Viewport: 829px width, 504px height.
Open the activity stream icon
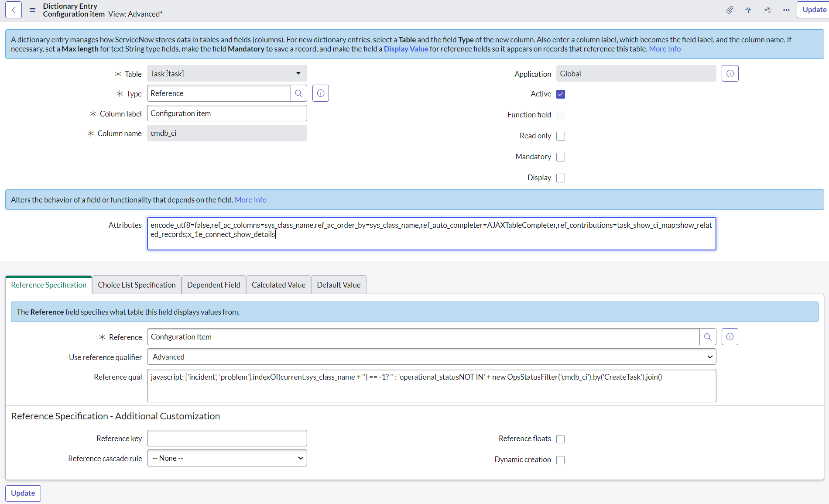[749, 10]
